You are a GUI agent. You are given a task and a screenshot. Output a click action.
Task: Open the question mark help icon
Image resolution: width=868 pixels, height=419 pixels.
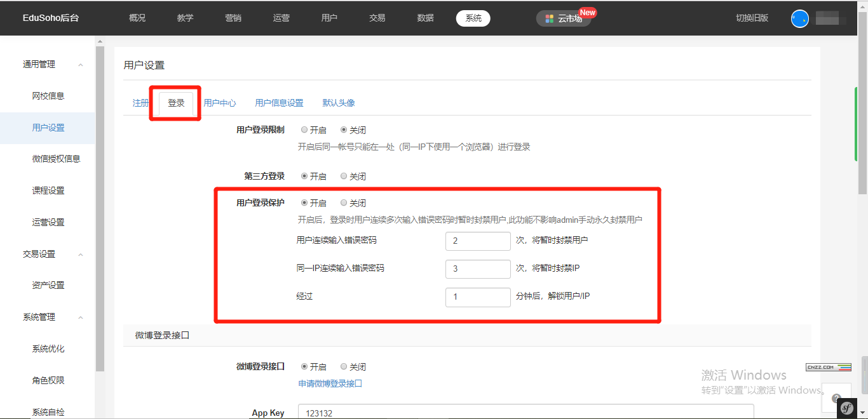click(836, 389)
